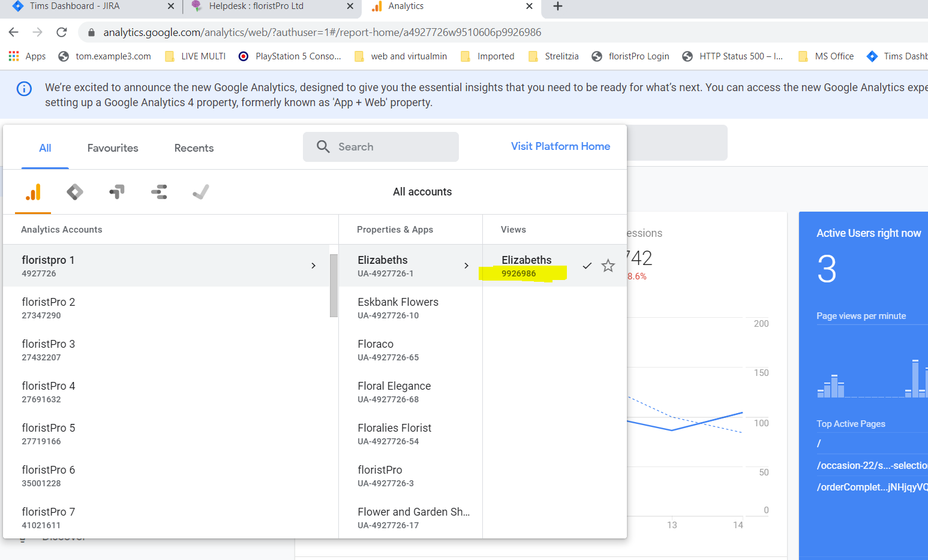Image resolution: width=928 pixels, height=560 pixels.
Task: Open the floristPro Login bookmark
Action: click(x=630, y=56)
